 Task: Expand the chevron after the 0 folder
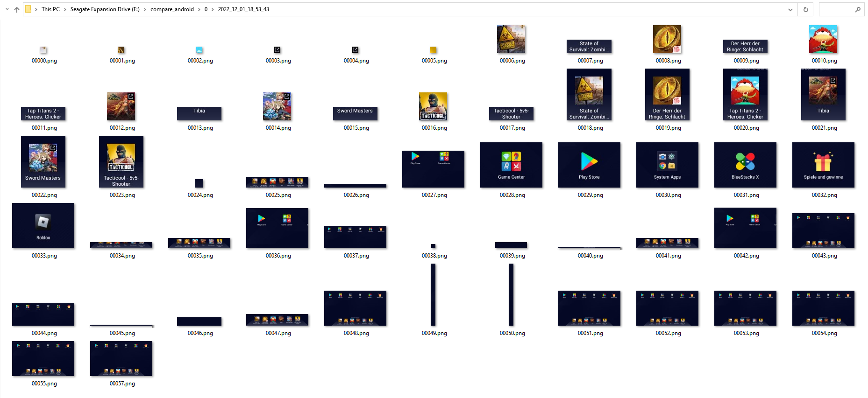click(213, 9)
